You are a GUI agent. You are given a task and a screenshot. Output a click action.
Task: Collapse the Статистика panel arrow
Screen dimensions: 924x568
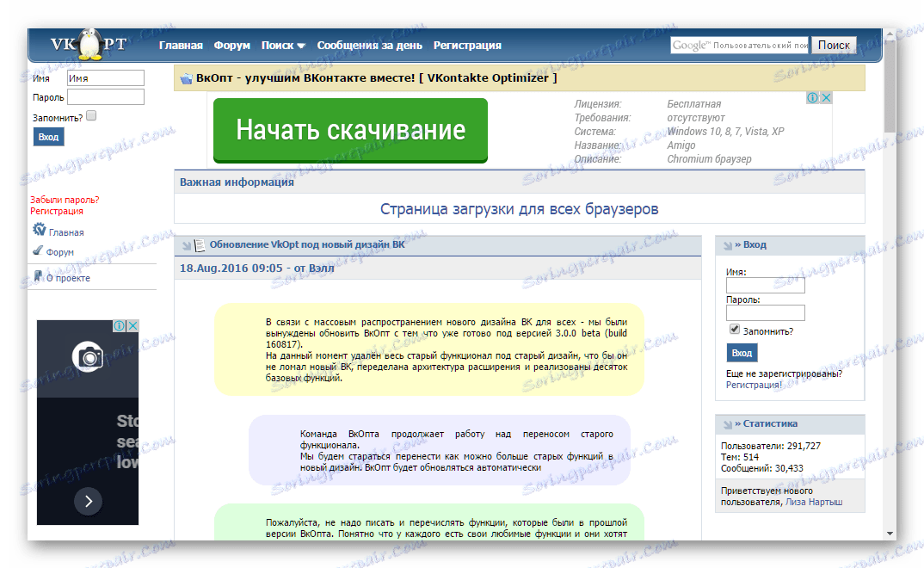[728, 425]
